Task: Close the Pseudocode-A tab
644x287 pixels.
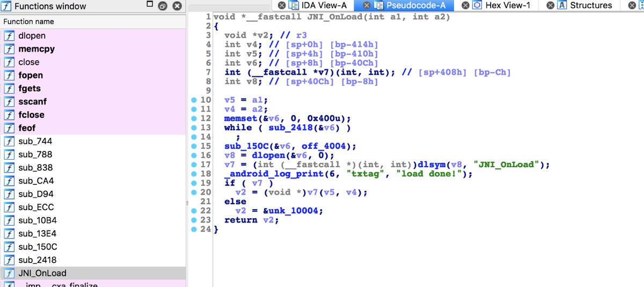Action: point(366,5)
